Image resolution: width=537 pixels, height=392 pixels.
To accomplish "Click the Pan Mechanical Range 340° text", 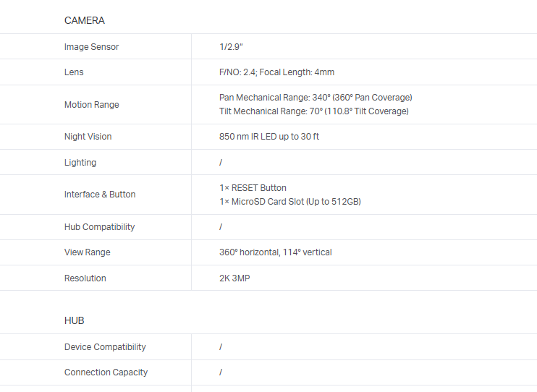I will click(x=316, y=98).
